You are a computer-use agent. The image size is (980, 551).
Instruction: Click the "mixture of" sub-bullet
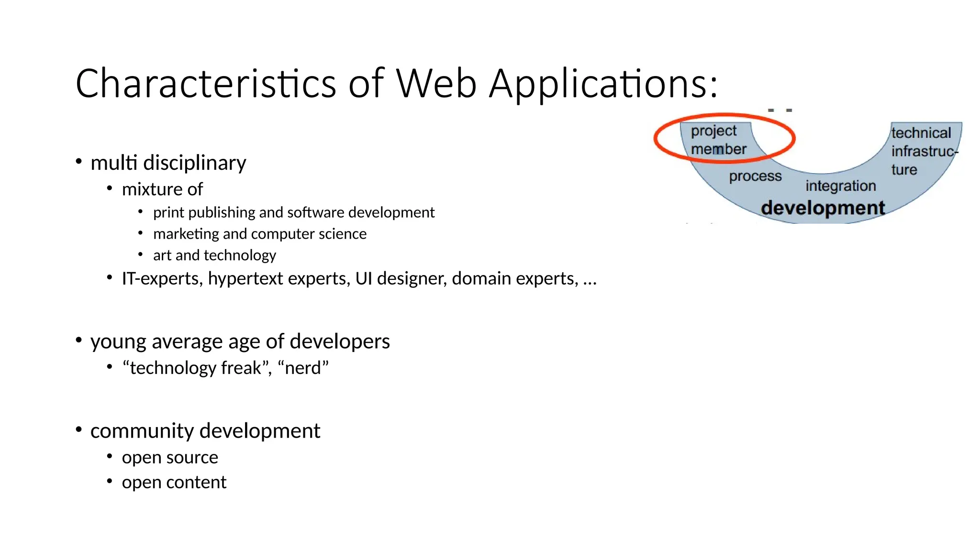click(x=162, y=189)
